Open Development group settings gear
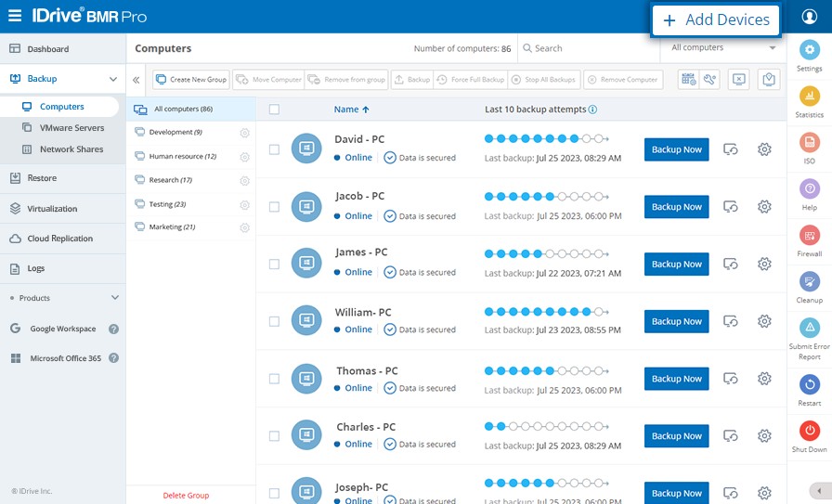Image resolution: width=832 pixels, height=504 pixels. coord(244,133)
